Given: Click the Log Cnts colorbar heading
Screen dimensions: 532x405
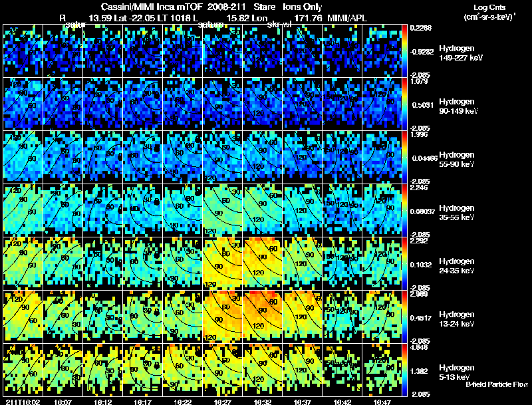Looking at the screenshot, I should point(489,7).
